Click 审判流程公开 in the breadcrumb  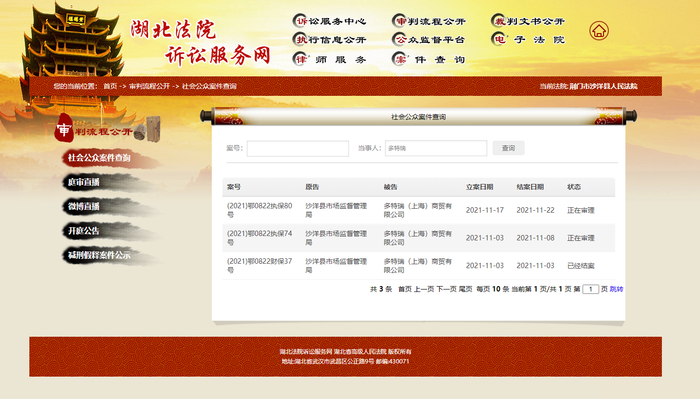pyautogui.click(x=150, y=86)
